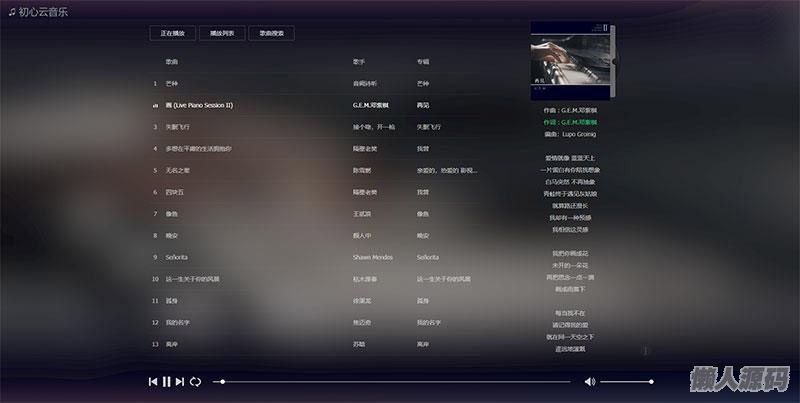The height and width of the screenshot is (403, 800).
Task: Click the artist cell in row 11
Action: pos(362,301)
